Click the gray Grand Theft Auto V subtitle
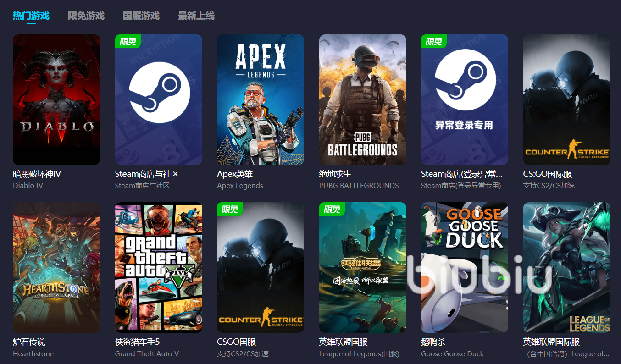 [147, 353]
